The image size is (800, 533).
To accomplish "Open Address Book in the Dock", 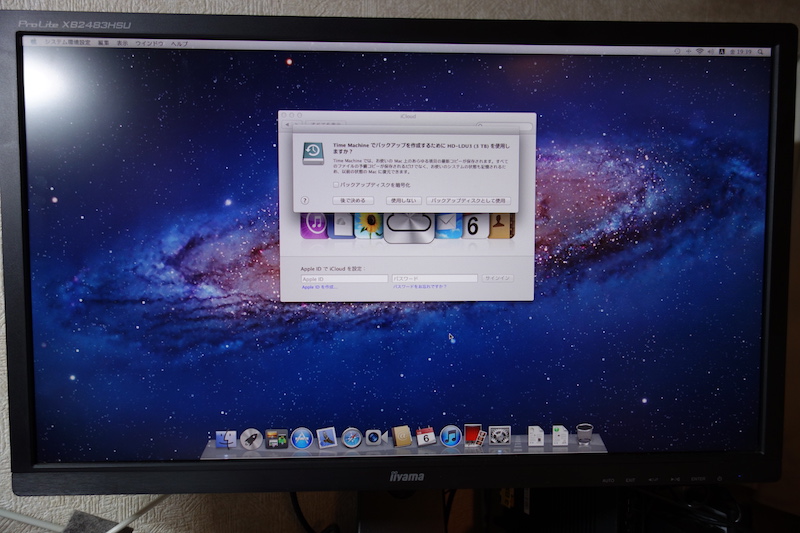I will pyautogui.click(x=402, y=437).
